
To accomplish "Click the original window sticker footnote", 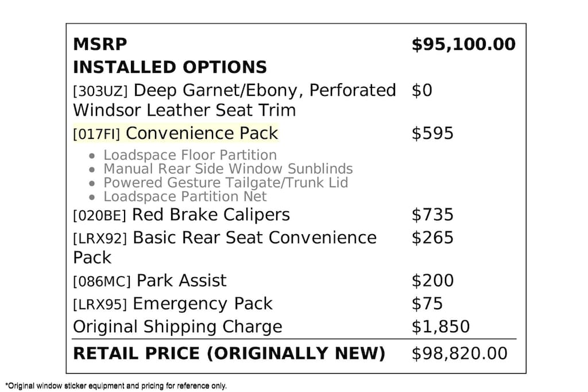I will pyautogui.click(x=116, y=385).
